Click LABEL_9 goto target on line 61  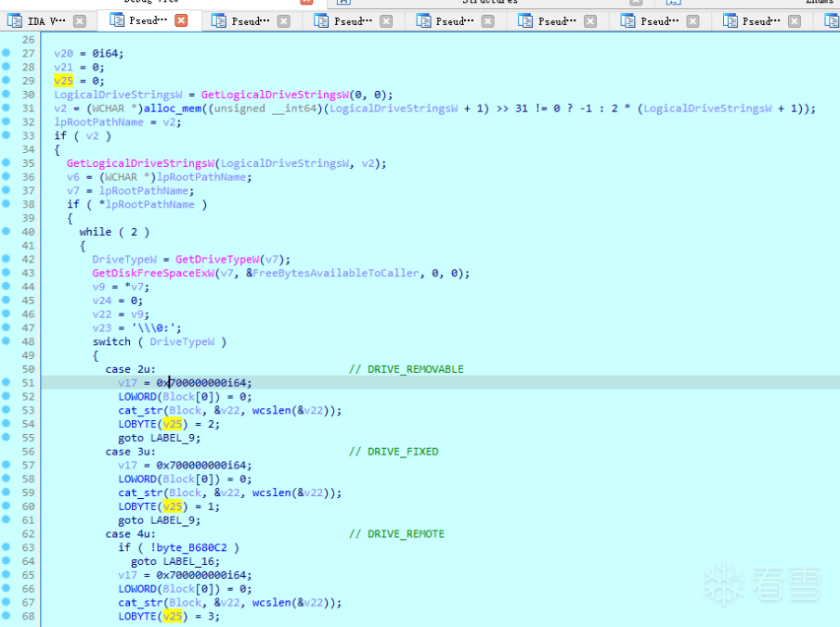(173, 520)
